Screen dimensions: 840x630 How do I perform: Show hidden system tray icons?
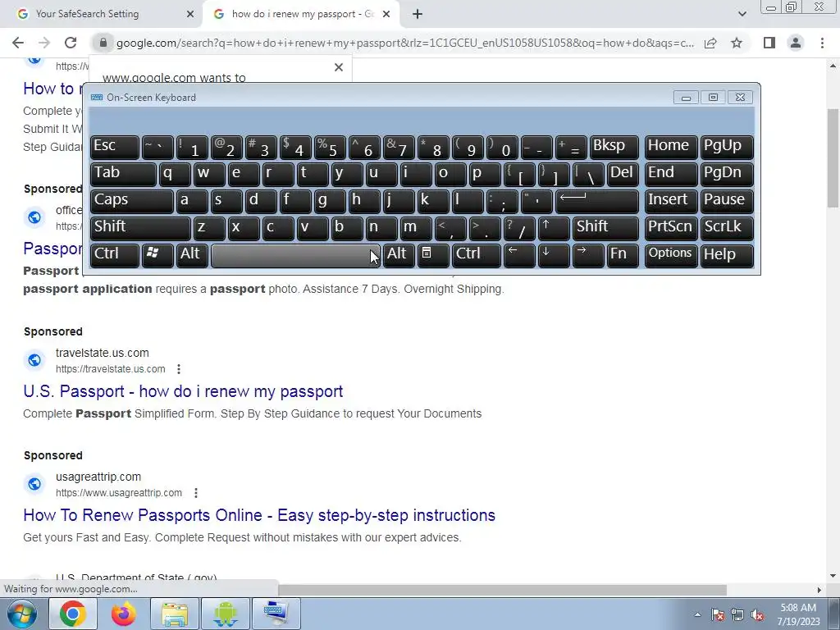pyautogui.click(x=697, y=615)
